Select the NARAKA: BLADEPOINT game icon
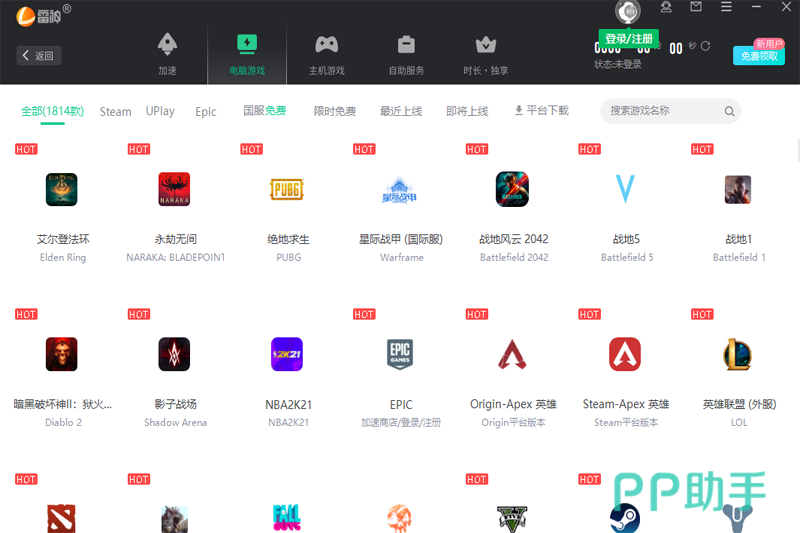Viewport: 800px width, 533px height. pos(174,189)
